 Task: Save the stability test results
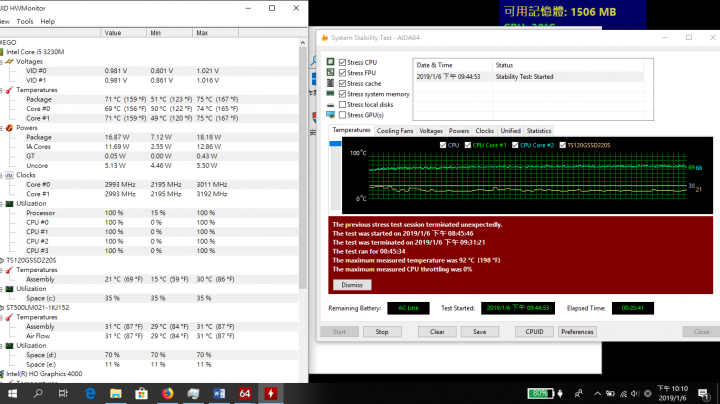pos(479,331)
